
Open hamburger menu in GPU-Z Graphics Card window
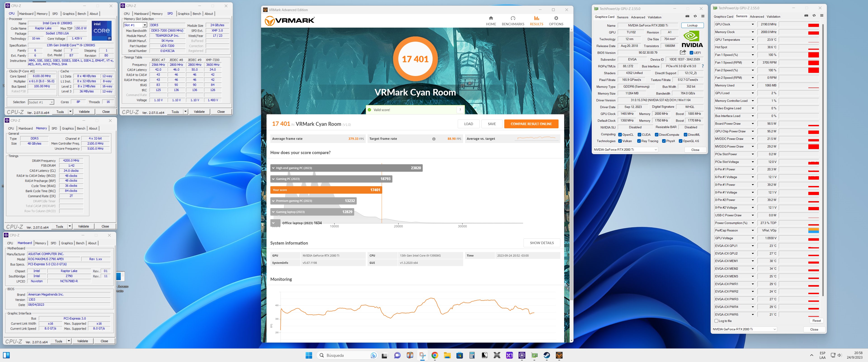pos(703,16)
